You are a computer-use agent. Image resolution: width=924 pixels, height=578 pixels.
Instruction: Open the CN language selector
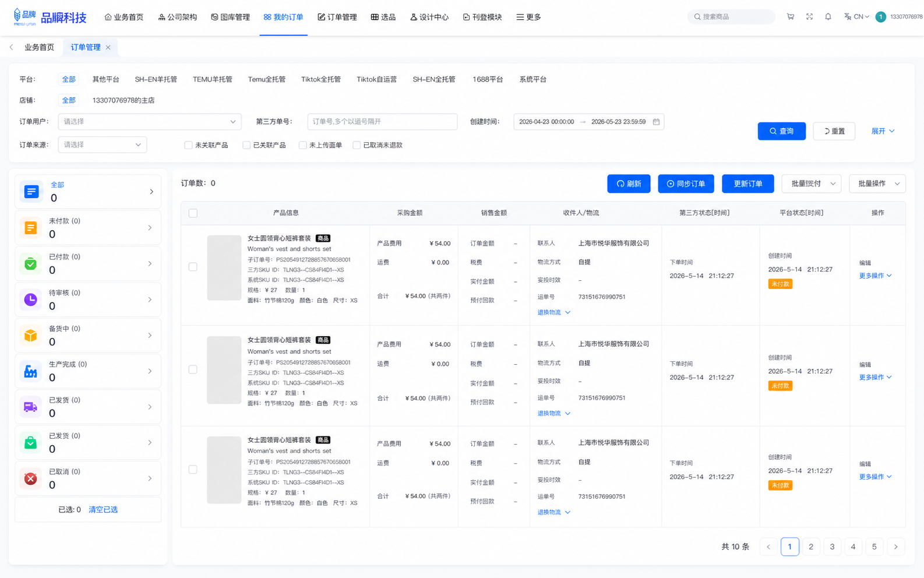[x=856, y=17]
